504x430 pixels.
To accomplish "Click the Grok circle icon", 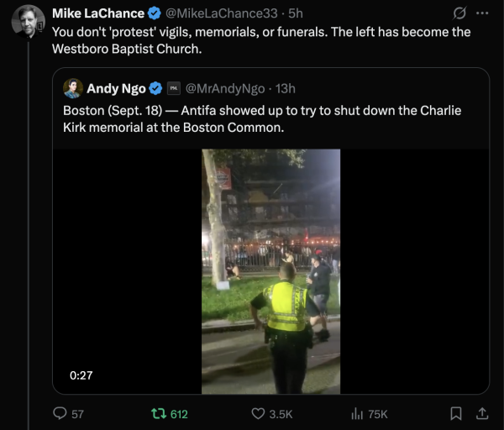I will pyautogui.click(x=459, y=13).
